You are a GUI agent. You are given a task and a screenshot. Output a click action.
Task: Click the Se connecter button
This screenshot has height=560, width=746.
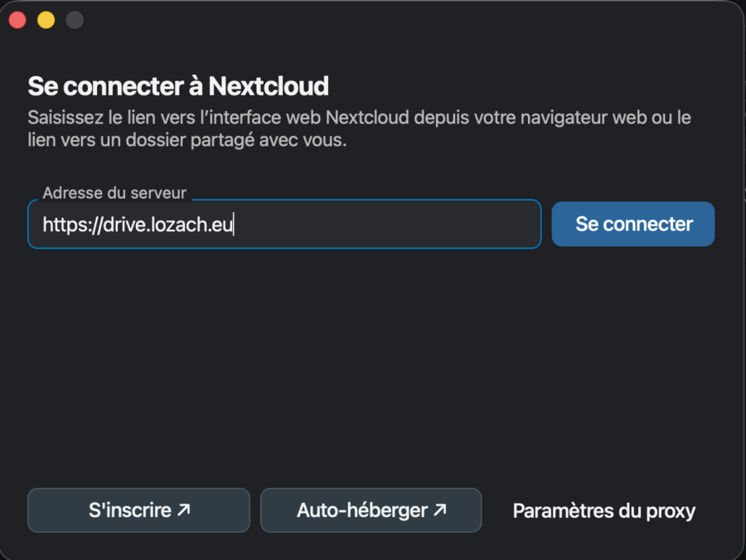tap(632, 224)
